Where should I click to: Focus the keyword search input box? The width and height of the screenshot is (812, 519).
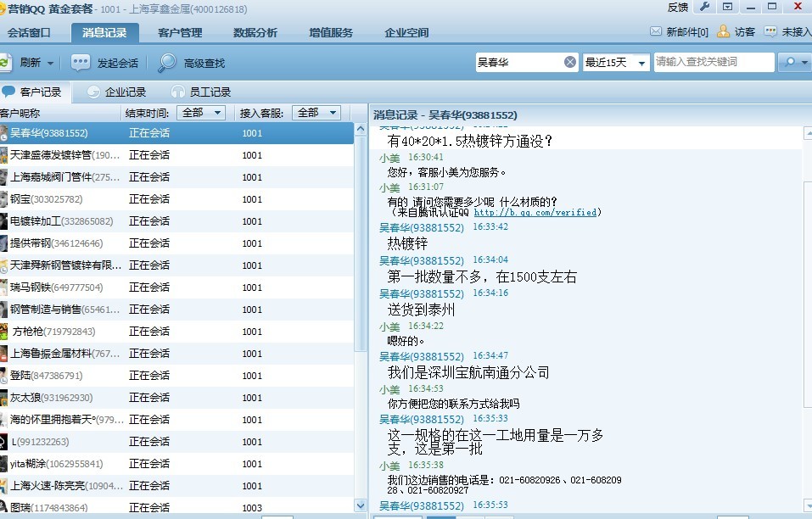coord(714,62)
